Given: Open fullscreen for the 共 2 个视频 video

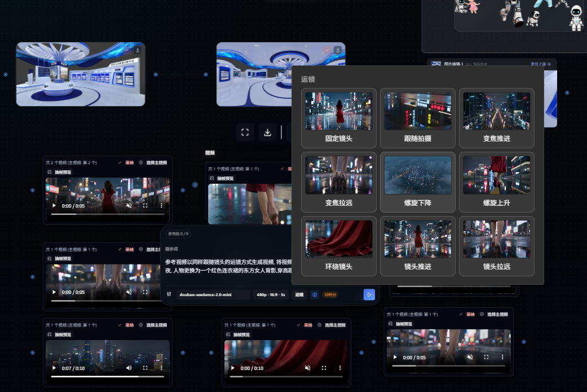Looking at the screenshot, I should tap(145, 205).
